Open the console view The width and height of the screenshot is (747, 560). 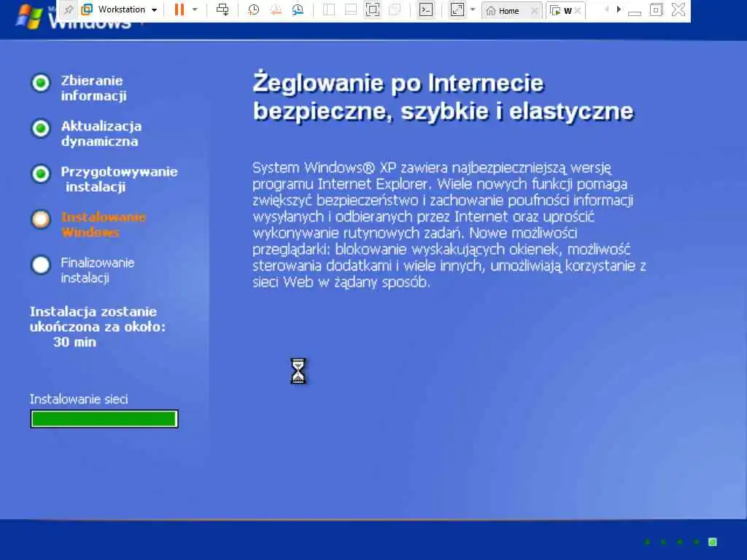[x=426, y=9]
